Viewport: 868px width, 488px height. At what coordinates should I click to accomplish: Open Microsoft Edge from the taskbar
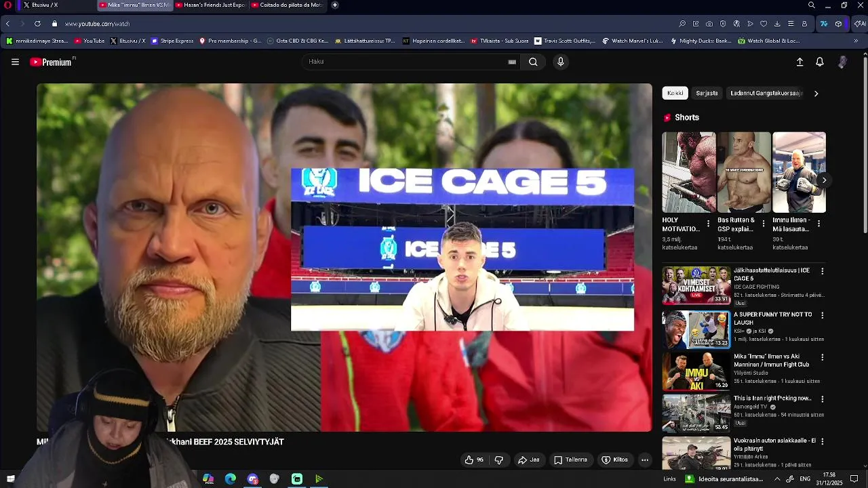pyautogui.click(x=231, y=479)
